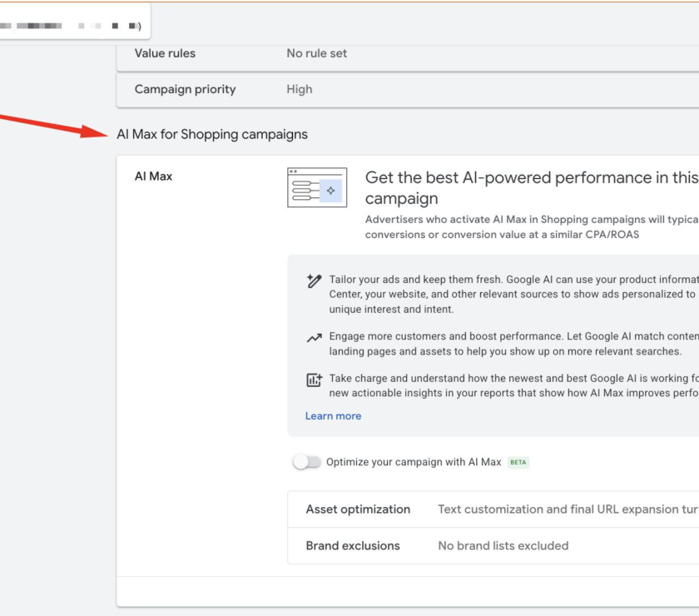The width and height of the screenshot is (699, 616).
Task: Toggle Optimize your campaign with AI Max
Action: 307,462
